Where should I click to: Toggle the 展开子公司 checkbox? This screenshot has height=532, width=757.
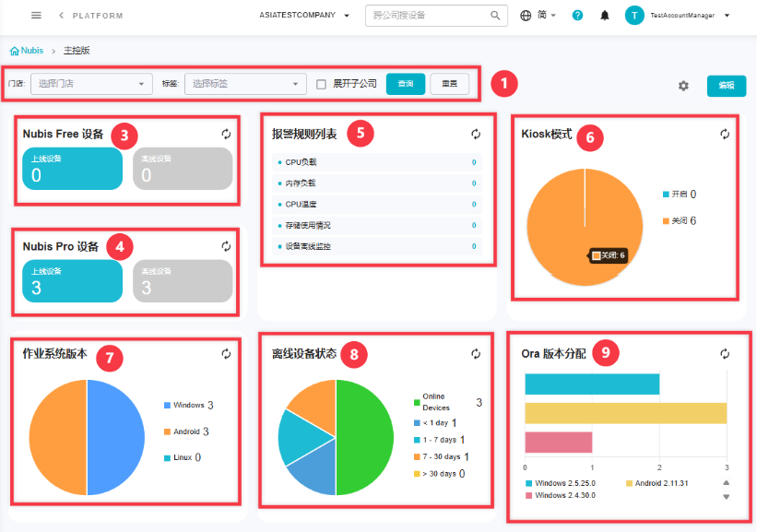pos(321,85)
